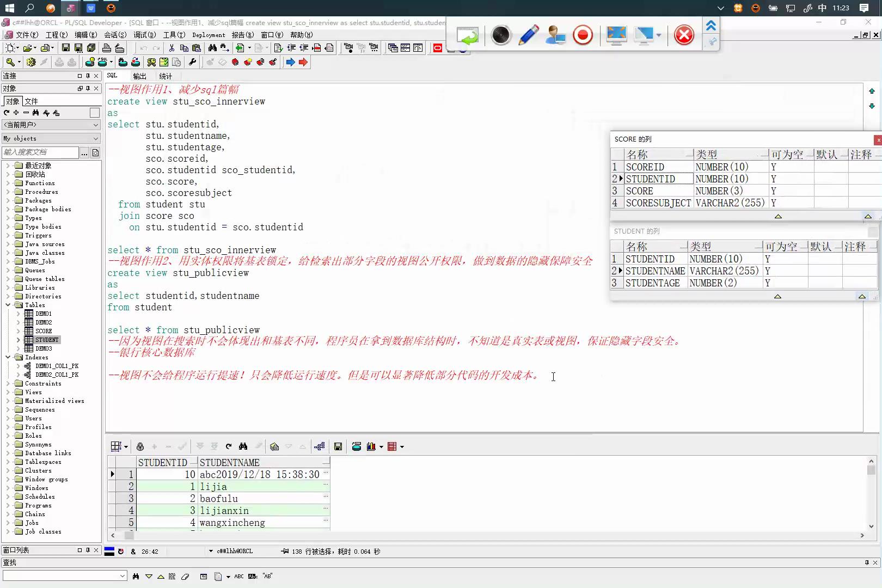Open the 文件 menu

(26, 34)
